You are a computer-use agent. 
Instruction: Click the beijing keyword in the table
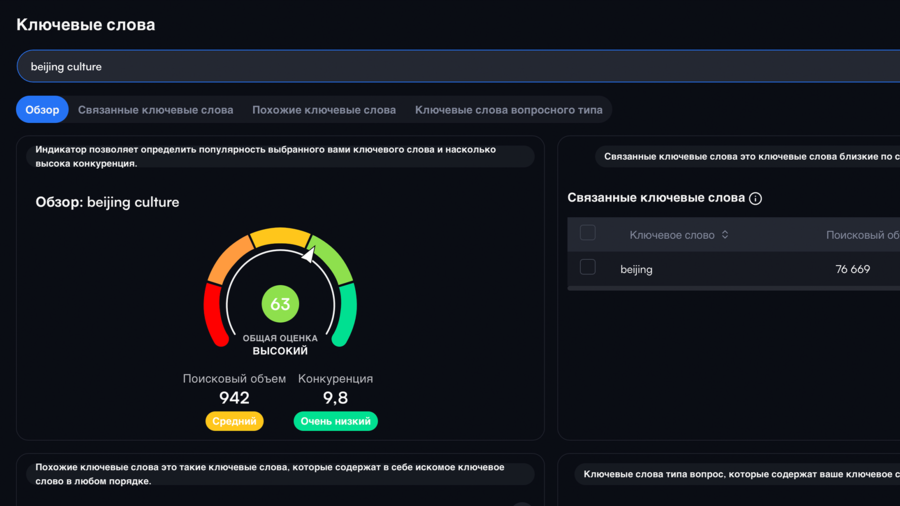click(636, 269)
